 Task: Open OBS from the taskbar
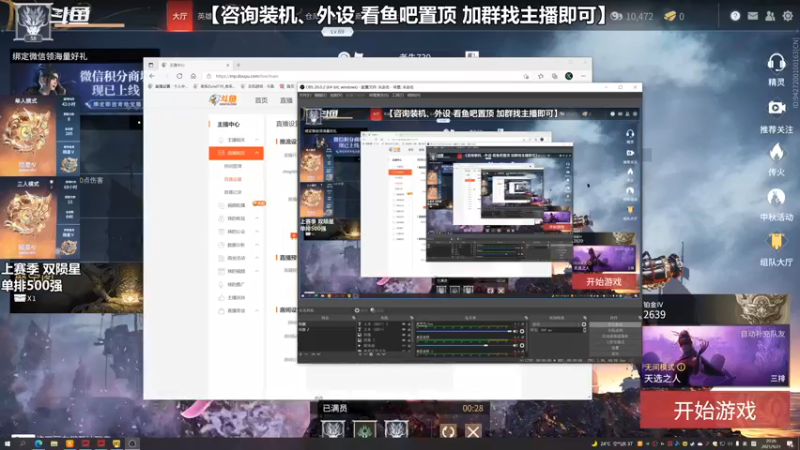pos(132,444)
